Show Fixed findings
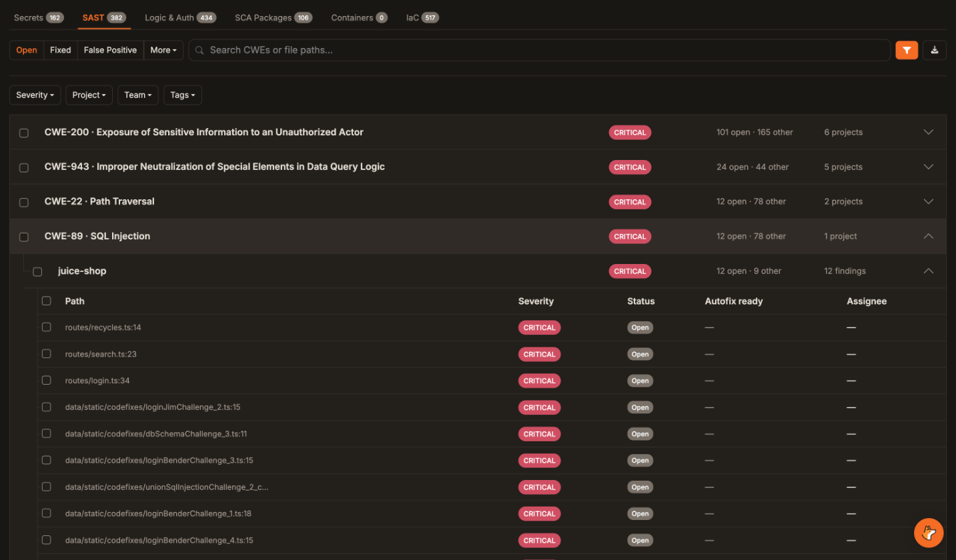956x560 pixels. pos(61,50)
